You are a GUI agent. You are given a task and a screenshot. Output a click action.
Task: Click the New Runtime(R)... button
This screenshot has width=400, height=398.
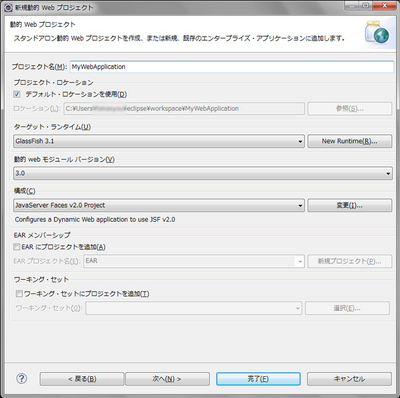(x=350, y=141)
